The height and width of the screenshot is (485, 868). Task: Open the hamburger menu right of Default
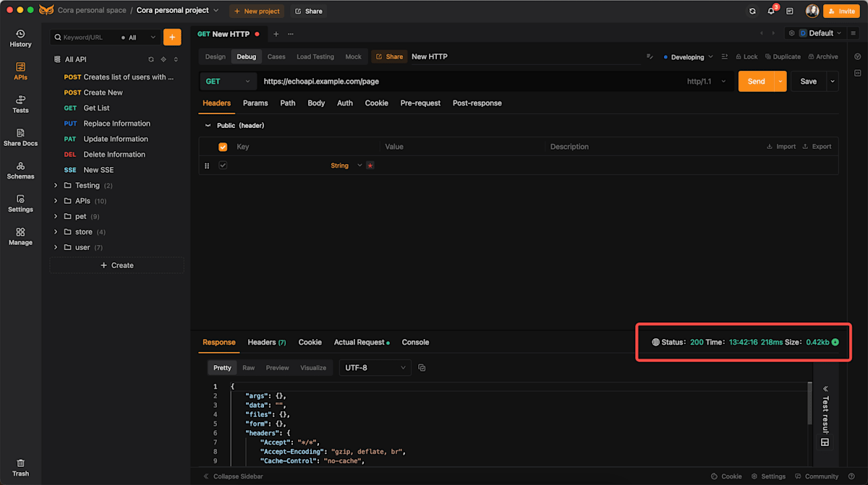click(854, 33)
